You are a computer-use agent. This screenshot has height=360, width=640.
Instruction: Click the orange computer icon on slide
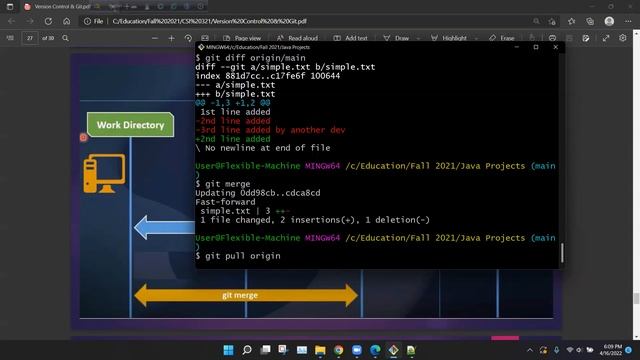[104, 173]
